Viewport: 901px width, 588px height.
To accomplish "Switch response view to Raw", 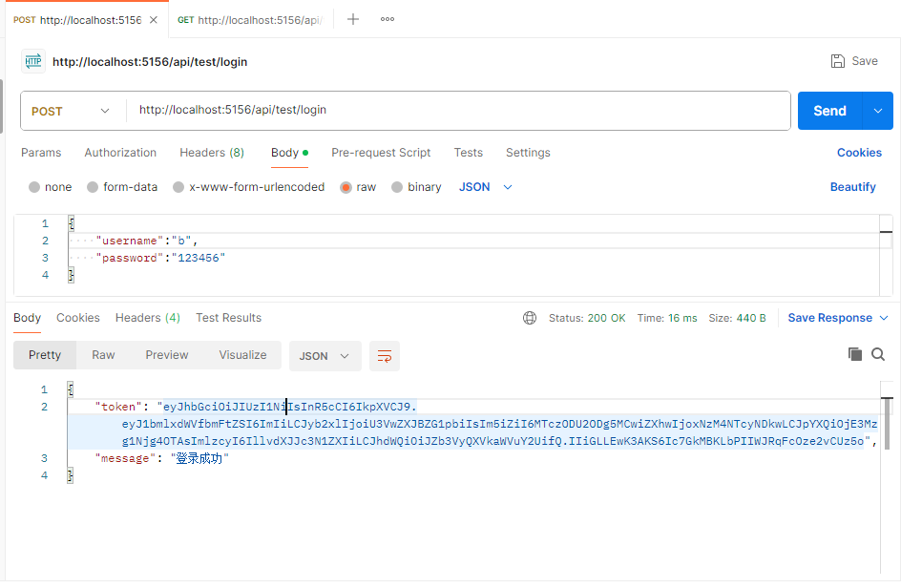I will [x=103, y=355].
